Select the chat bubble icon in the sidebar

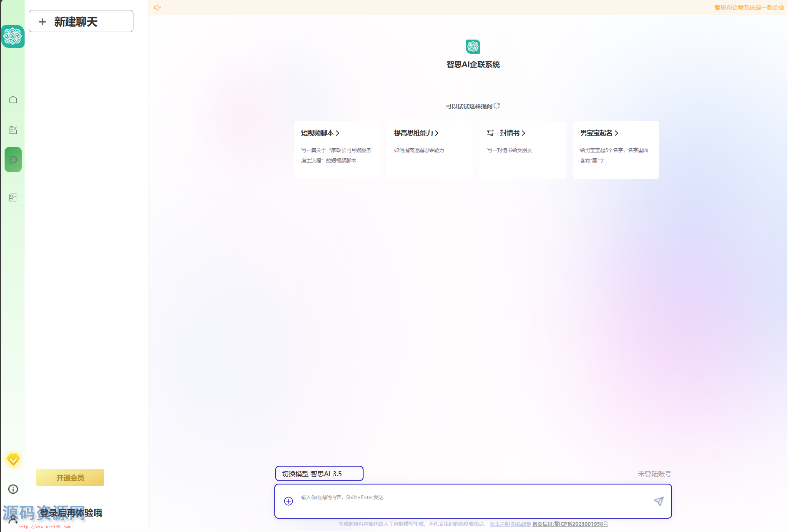(13, 160)
